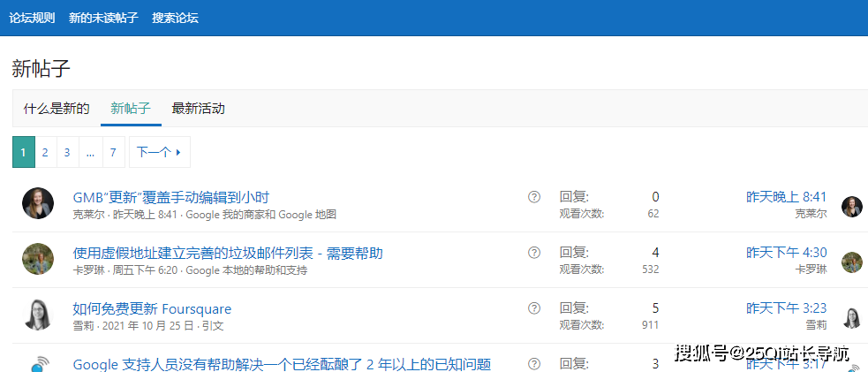Click the question-mark icon on the GMB thread row
868x372 pixels.
[533, 196]
